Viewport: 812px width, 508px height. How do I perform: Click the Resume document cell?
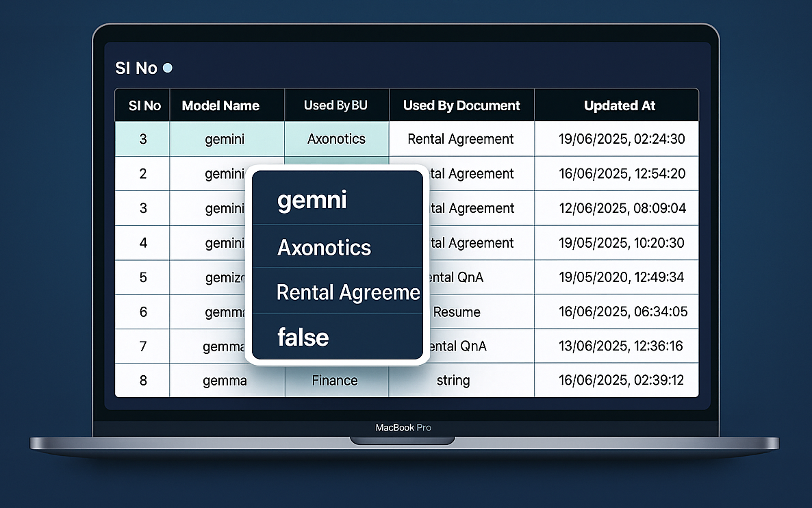[x=457, y=312]
